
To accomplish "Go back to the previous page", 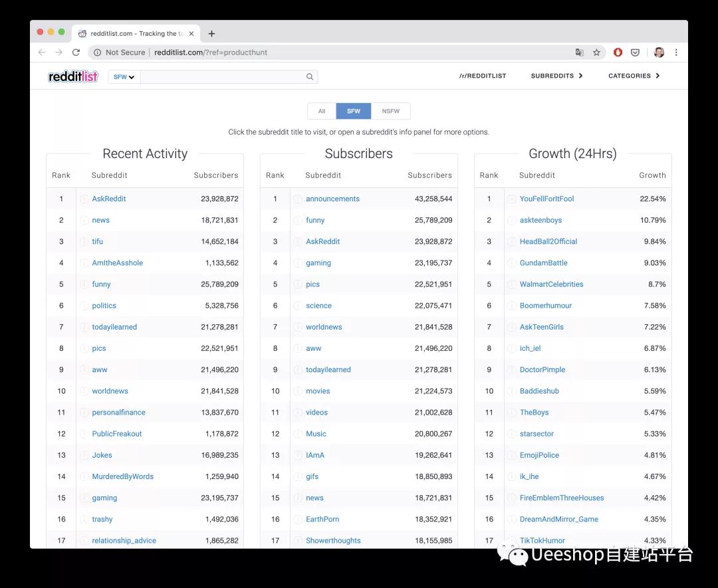I will click(42, 52).
